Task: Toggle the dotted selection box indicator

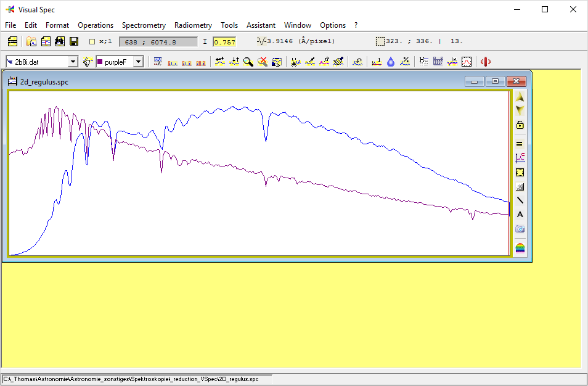Action: coord(380,42)
